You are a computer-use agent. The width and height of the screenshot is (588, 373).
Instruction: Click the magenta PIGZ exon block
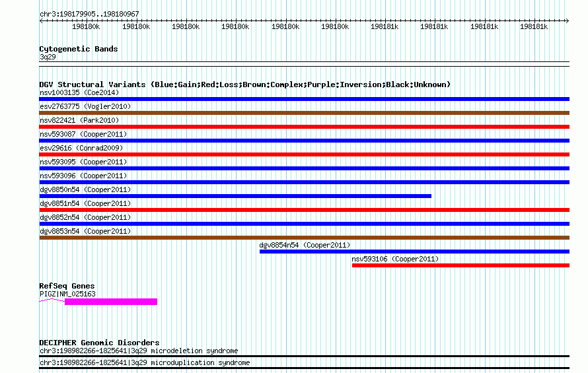click(111, 302)
